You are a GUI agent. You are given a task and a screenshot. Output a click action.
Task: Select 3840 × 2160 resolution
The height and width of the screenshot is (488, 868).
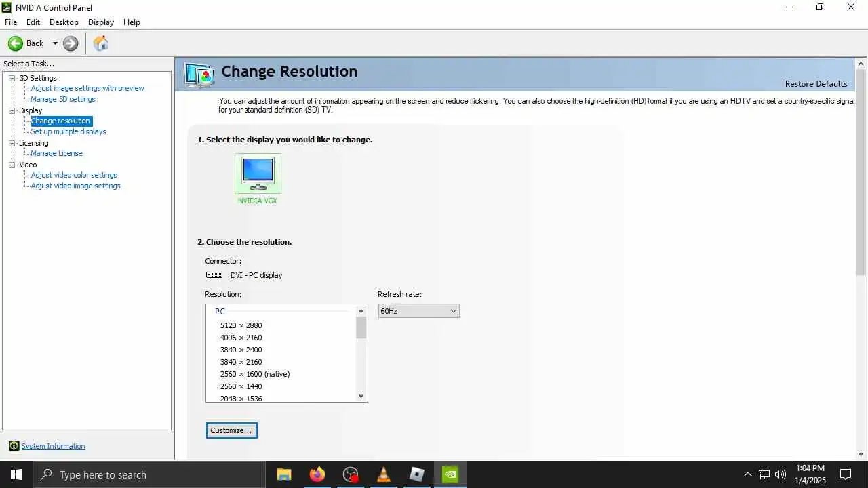pyautogui.click(x=241, y=362)
